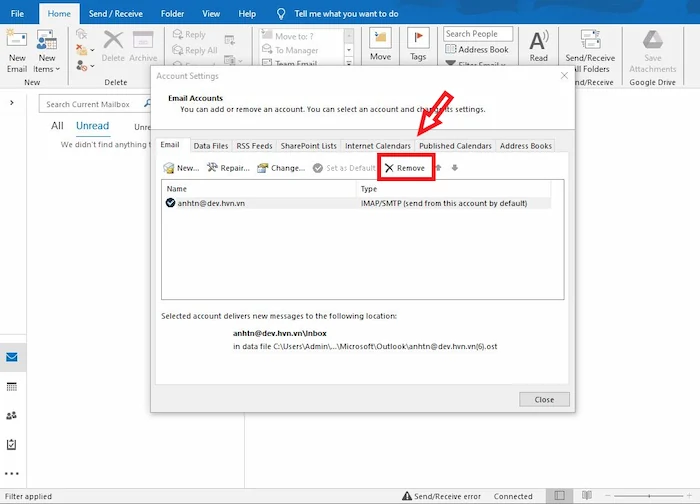Switch to Normal view in status bar
700x504 pixels.
(559, 496)
